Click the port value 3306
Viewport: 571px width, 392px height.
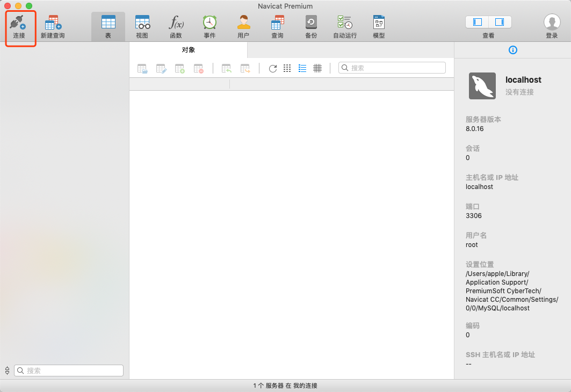coord(473,215)
